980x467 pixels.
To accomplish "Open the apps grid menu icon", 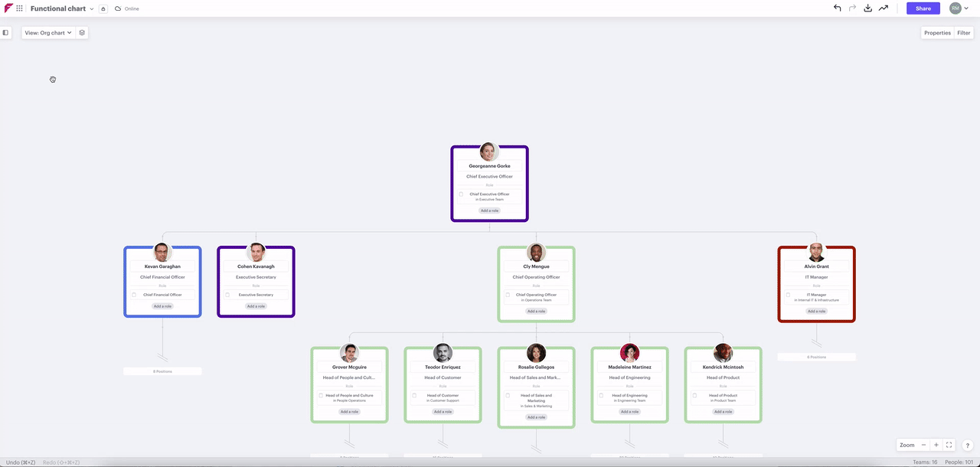I will pos(19,8).
